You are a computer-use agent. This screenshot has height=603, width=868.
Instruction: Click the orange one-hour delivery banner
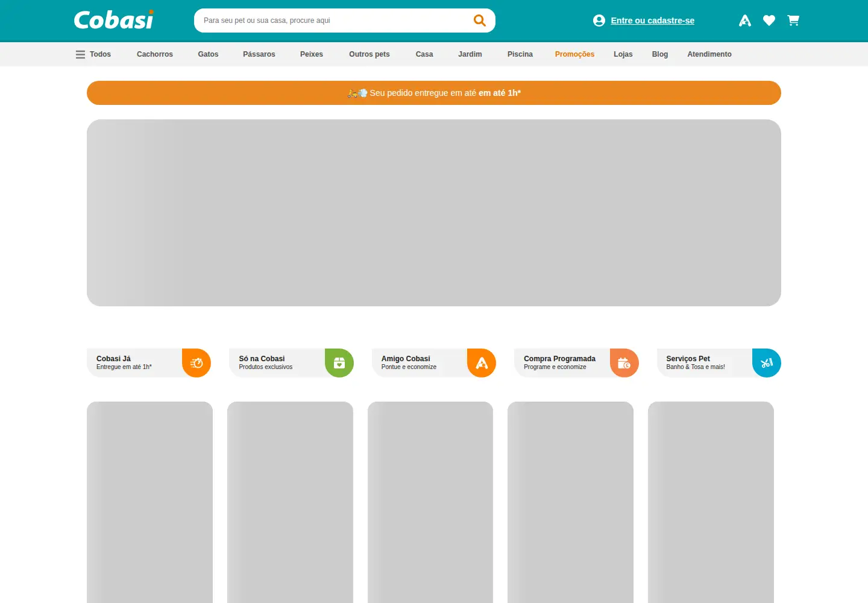click(434, 93)
